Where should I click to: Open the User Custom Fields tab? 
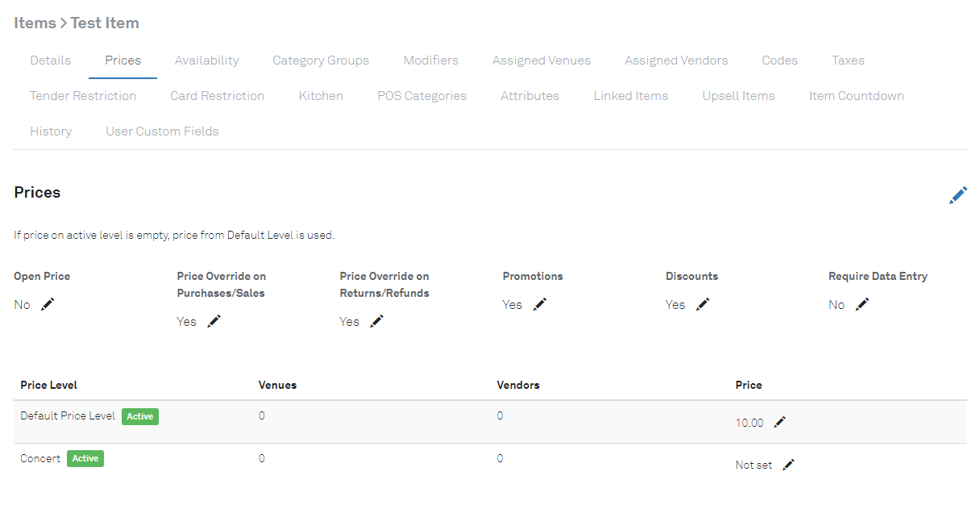pyautogui.click(x=162, y=131)
